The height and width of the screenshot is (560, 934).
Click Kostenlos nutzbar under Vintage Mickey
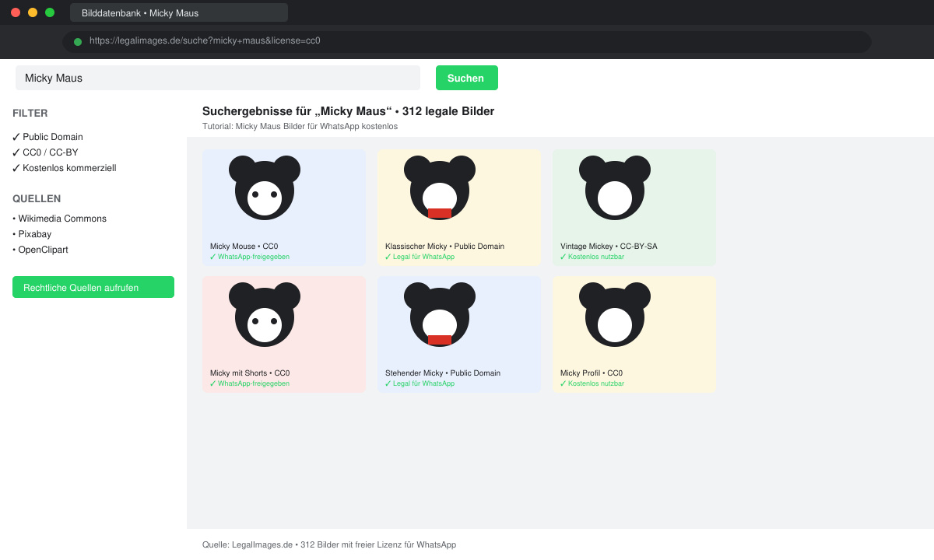click(592, 257)
